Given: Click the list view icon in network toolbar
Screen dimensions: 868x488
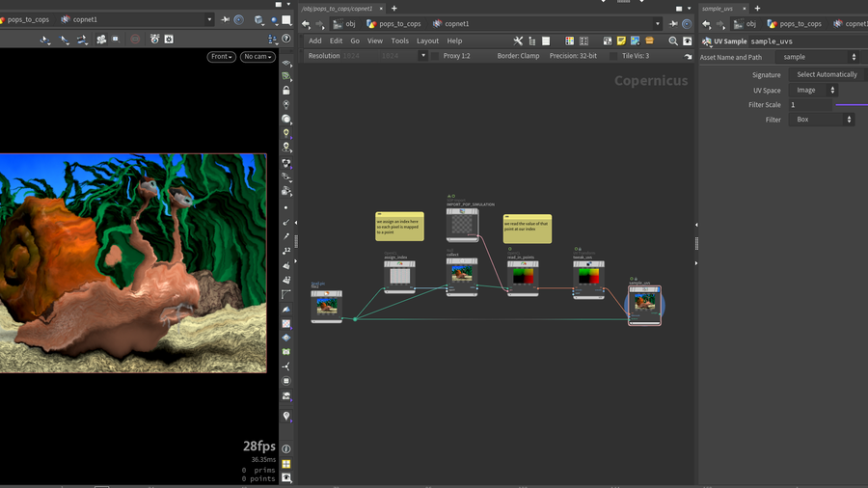Looking at the screenshot, I should [x=546, y=41].
